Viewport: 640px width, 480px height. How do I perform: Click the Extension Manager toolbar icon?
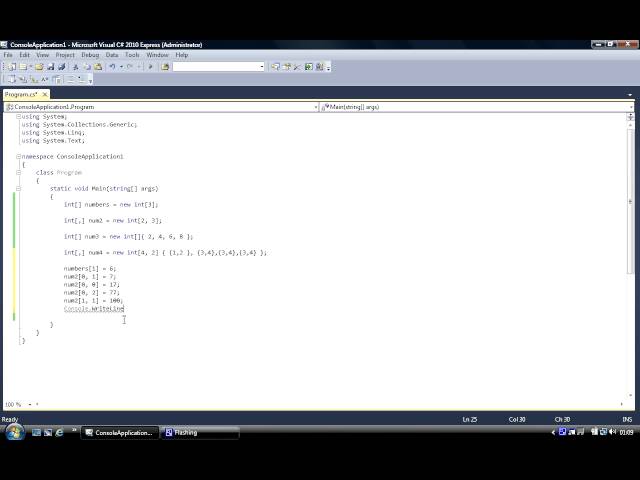(320, 67)
